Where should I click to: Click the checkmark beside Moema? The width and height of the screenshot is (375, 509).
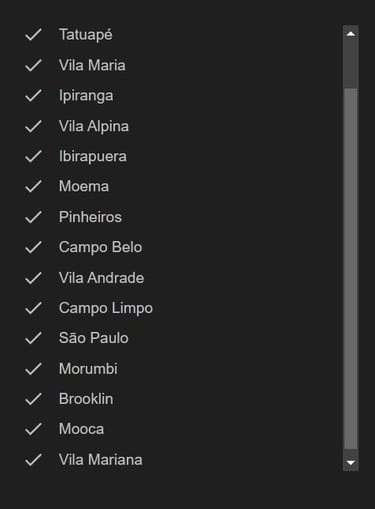tap(33, 186)
